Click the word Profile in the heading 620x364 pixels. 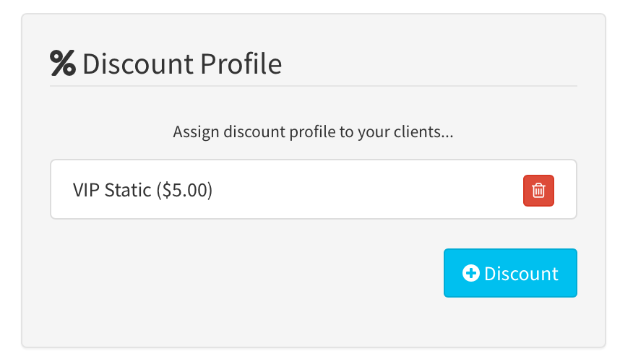point(241,64)
